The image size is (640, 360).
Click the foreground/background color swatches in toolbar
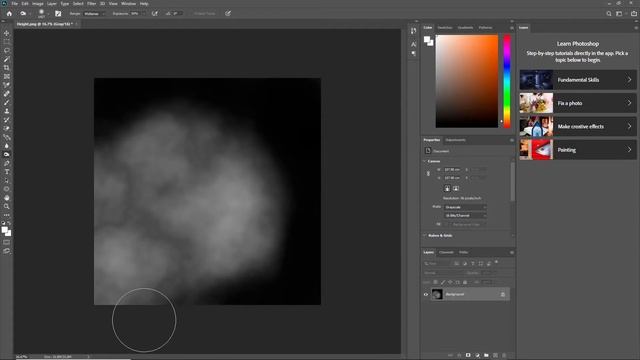(x=6, y=231)
